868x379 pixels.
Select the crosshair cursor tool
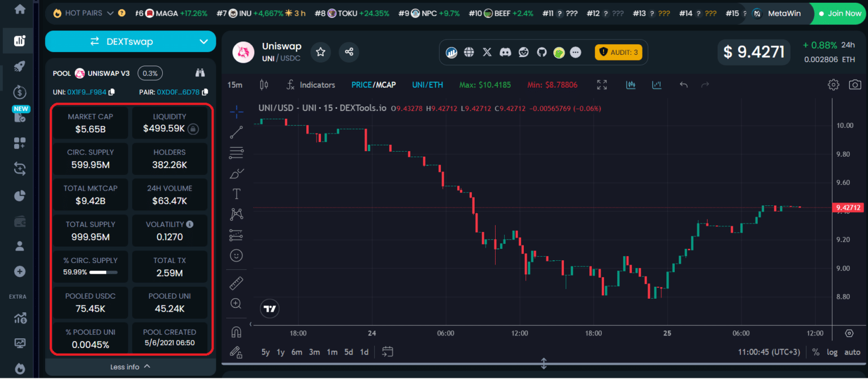coord(236,111)
